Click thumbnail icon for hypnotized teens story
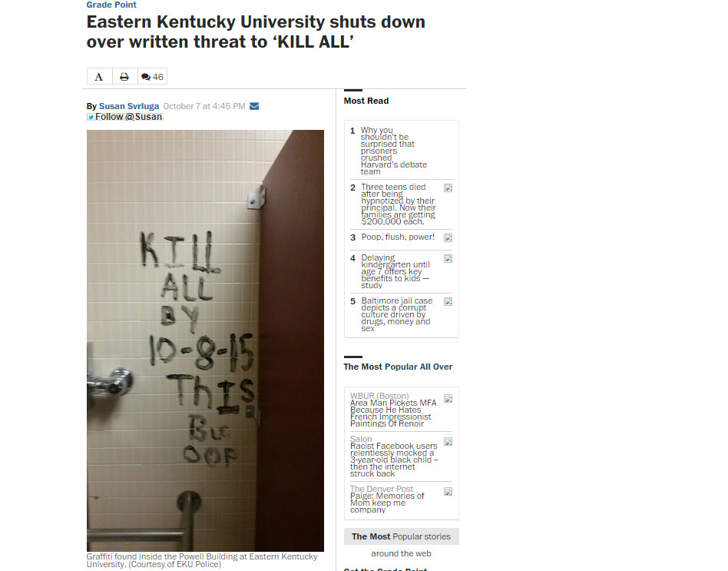Screen dimensions: 728x571 (448, 188)
